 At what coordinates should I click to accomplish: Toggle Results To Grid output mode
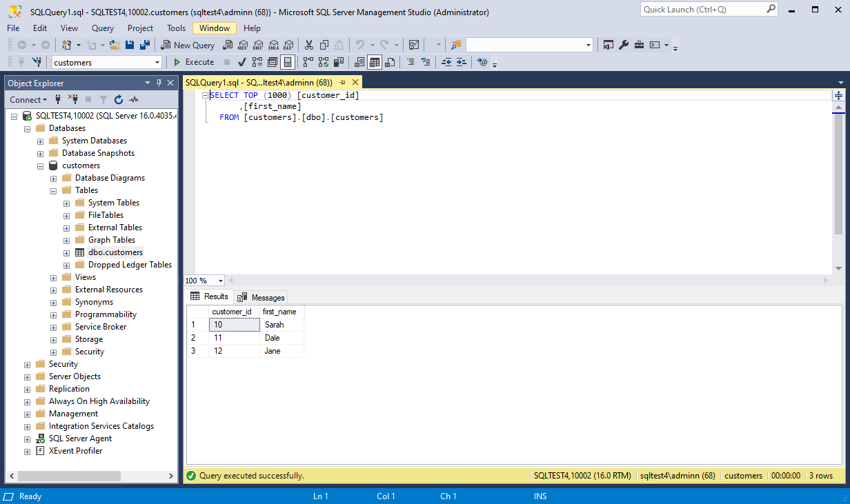[x=375, y=62]
